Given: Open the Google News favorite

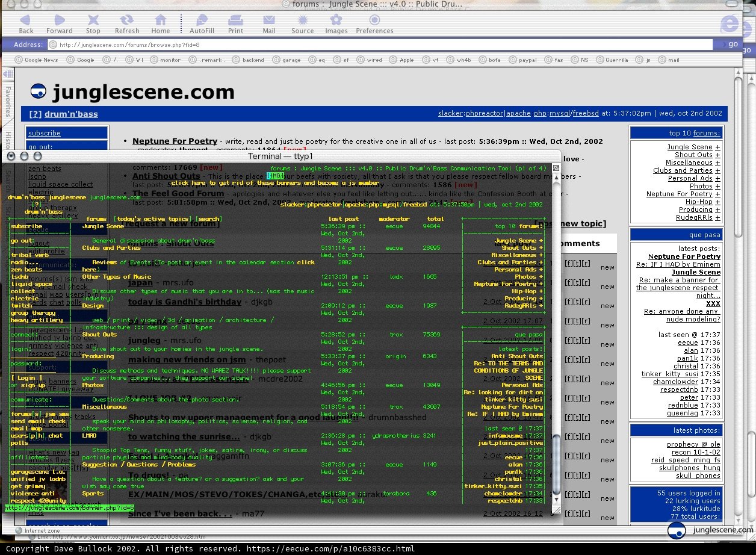Looking at the screenshot, I should click(x=37, y=60).
